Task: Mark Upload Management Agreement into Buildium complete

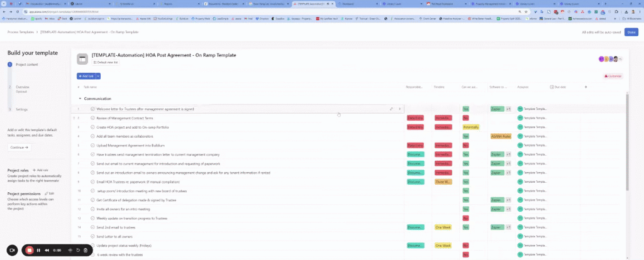Action: [93, 145]
